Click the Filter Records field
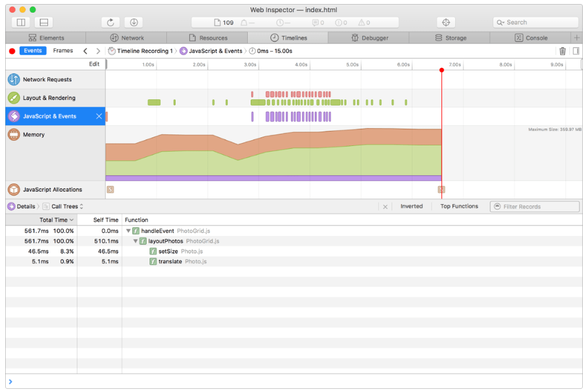Screen dimensions: 588x390 pyautogui.click(x=535, y=207)
